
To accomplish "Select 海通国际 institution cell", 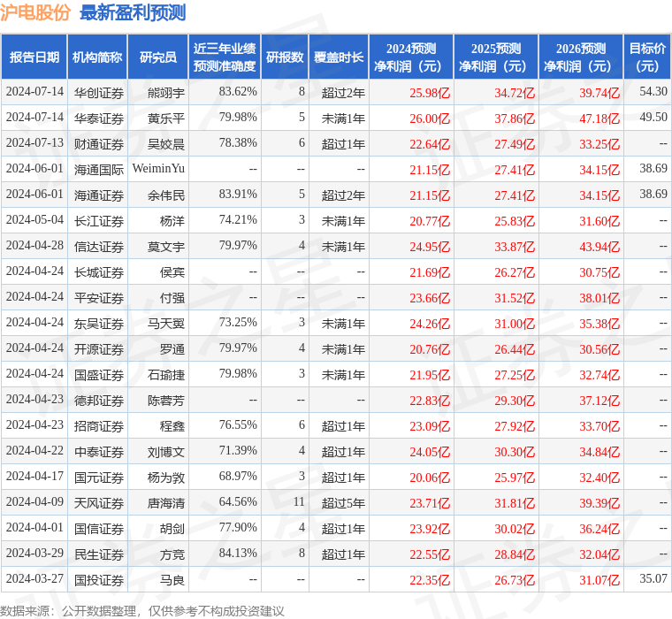I will [99, 170].
